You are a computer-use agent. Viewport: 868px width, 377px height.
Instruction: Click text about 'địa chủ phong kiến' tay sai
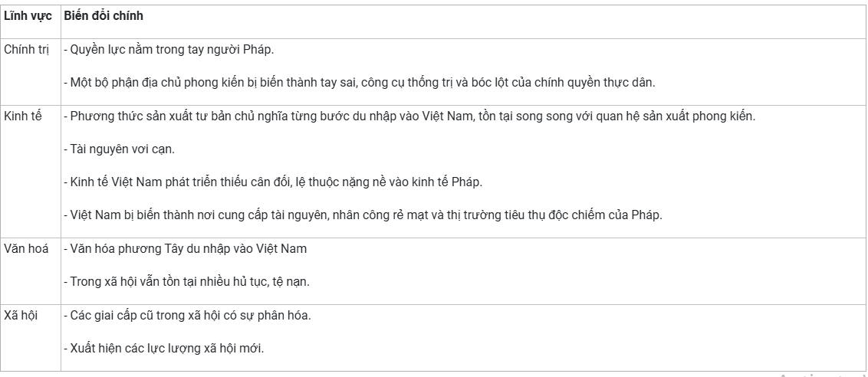pyautogui.click(x=360, y=83)
